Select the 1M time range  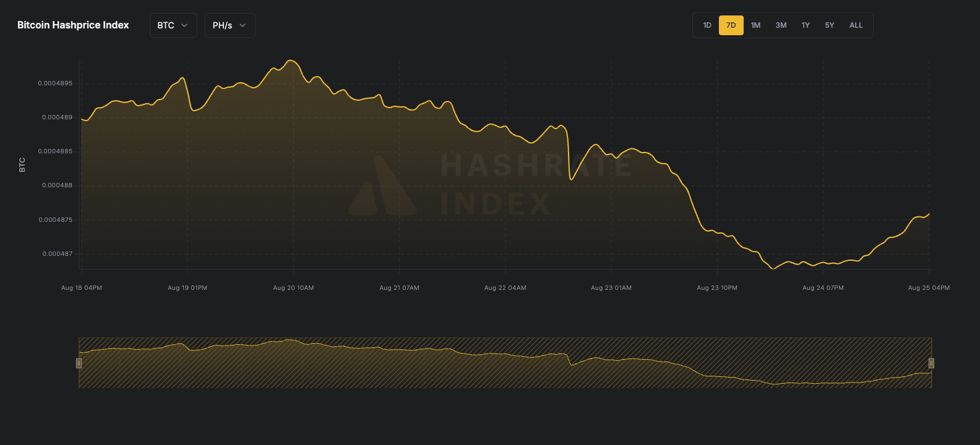755,25
